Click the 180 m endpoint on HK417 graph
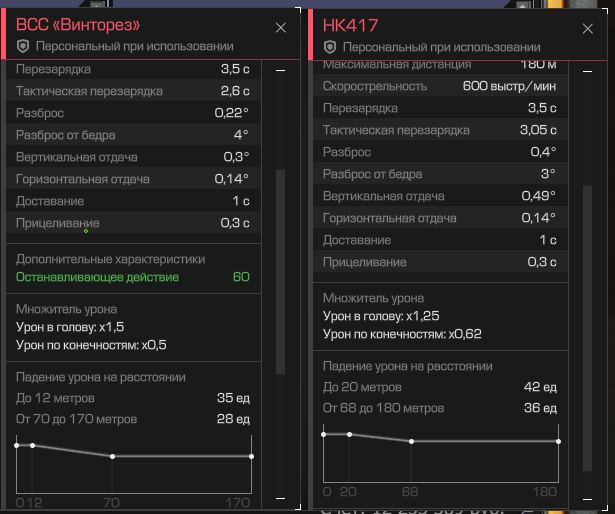This screenshot has height=514, width=615. [x=559, y=441]
